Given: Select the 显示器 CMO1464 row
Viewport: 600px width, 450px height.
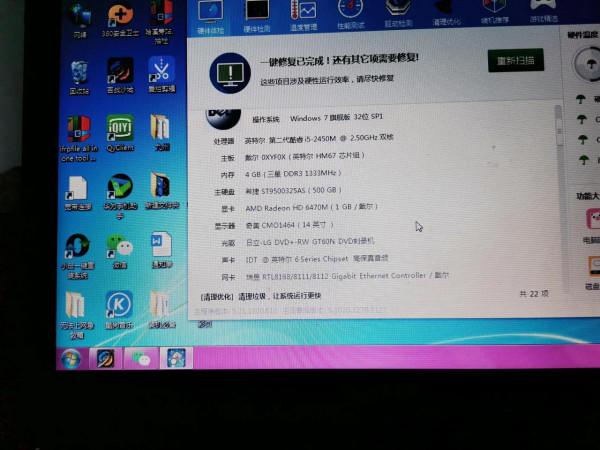Looking at the screenshot, I should [x=274, y=225].
